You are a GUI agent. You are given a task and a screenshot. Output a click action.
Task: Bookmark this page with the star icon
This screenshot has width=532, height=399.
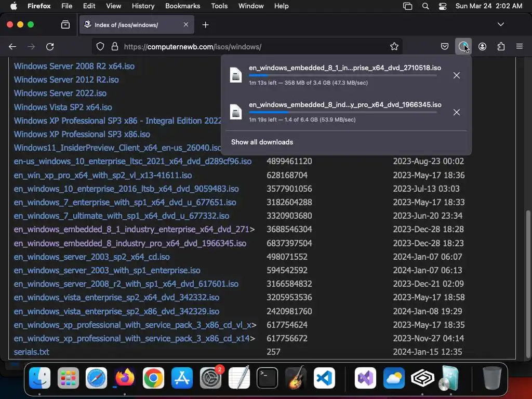pyautogui.click(x=394, y=46)
